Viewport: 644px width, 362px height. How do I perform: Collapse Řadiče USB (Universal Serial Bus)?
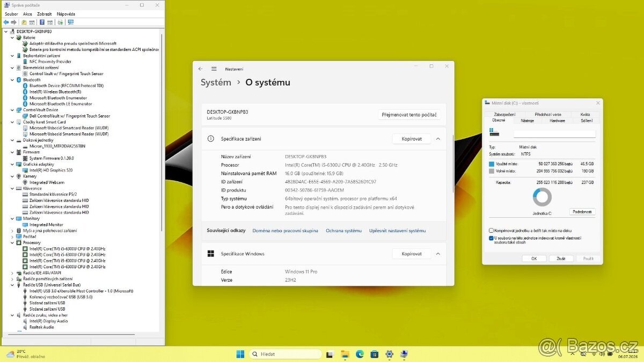pyautogui.click(x=12, y=285)
